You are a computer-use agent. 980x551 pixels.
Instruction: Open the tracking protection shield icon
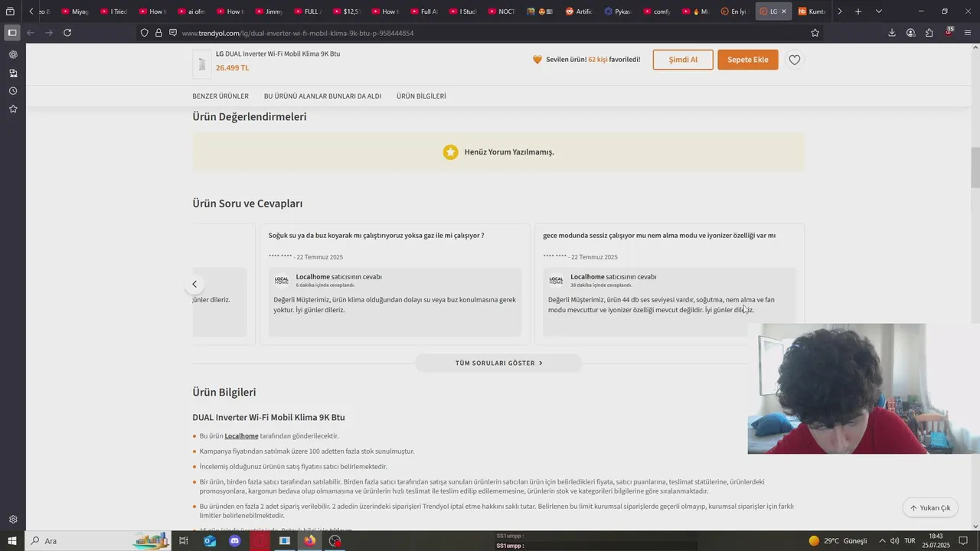(144, 33)
